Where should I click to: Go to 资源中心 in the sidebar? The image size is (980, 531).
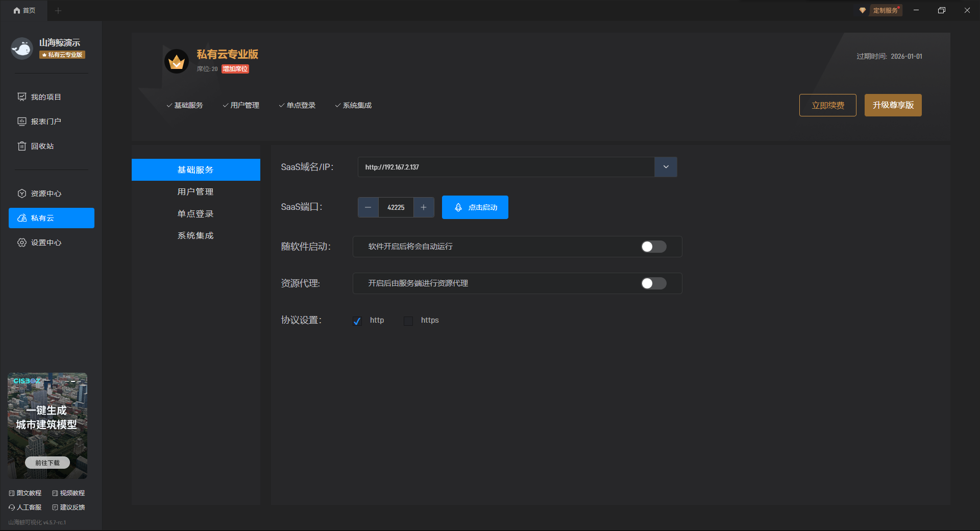51,194
